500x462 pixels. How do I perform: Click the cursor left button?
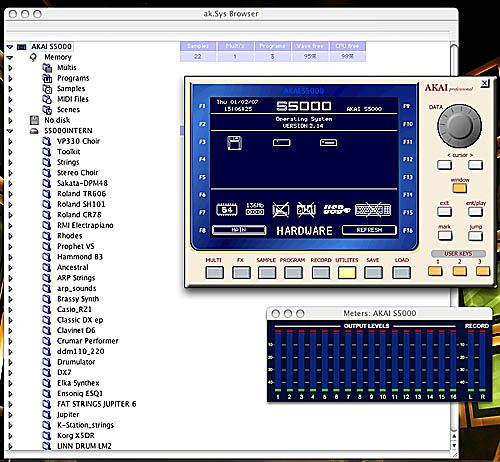pyautogui.click(x=444, y=165)
